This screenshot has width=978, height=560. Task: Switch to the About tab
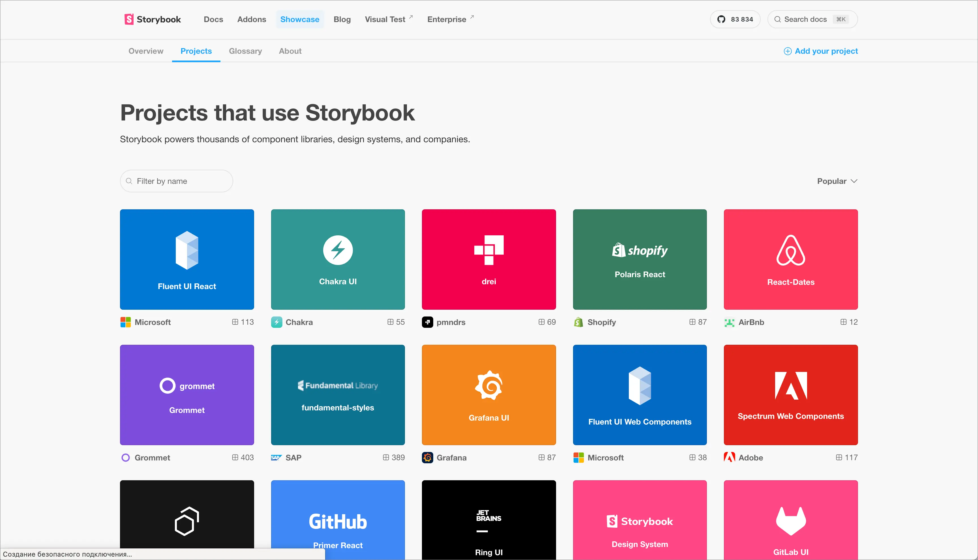(290, 51)
